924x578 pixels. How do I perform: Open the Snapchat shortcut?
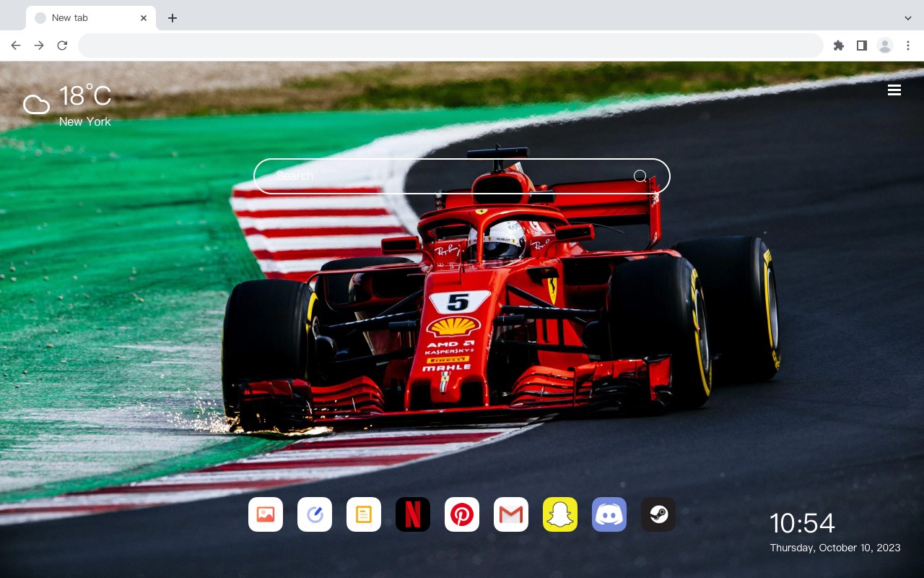pyautogui.click(x=560, y=514)
